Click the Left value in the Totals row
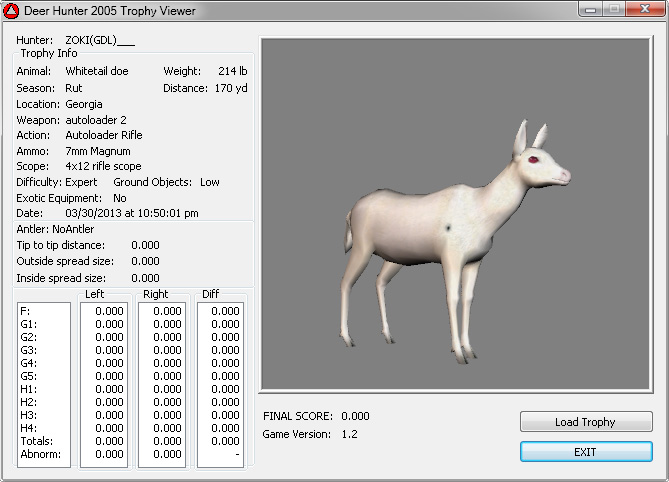669x482 pixels. (x=109, y=441)
